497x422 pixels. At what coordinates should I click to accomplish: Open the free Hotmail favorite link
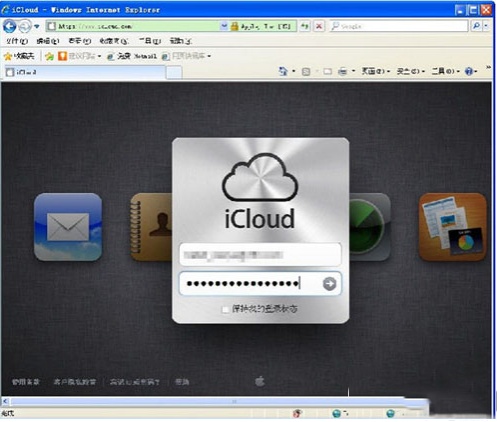(x=132, y=56)
